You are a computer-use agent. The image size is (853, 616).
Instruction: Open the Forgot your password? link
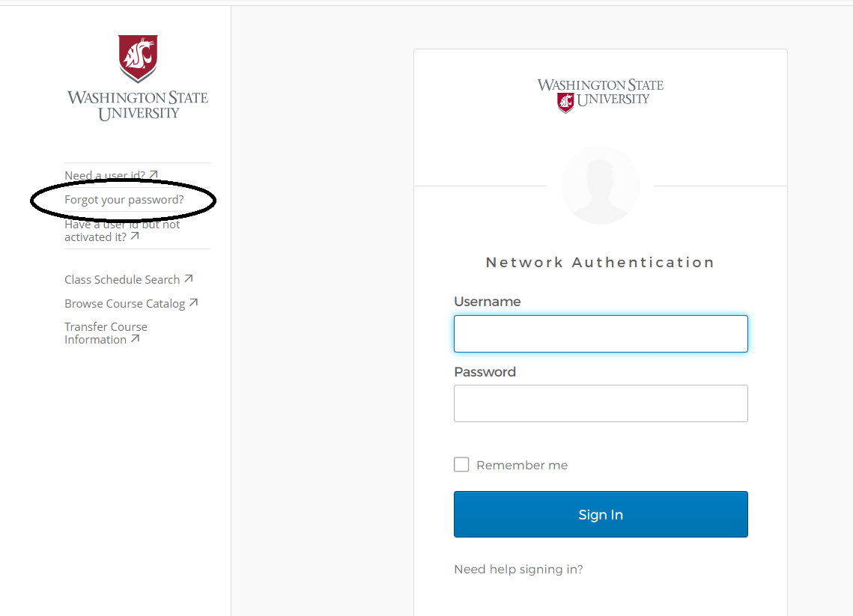124,200
